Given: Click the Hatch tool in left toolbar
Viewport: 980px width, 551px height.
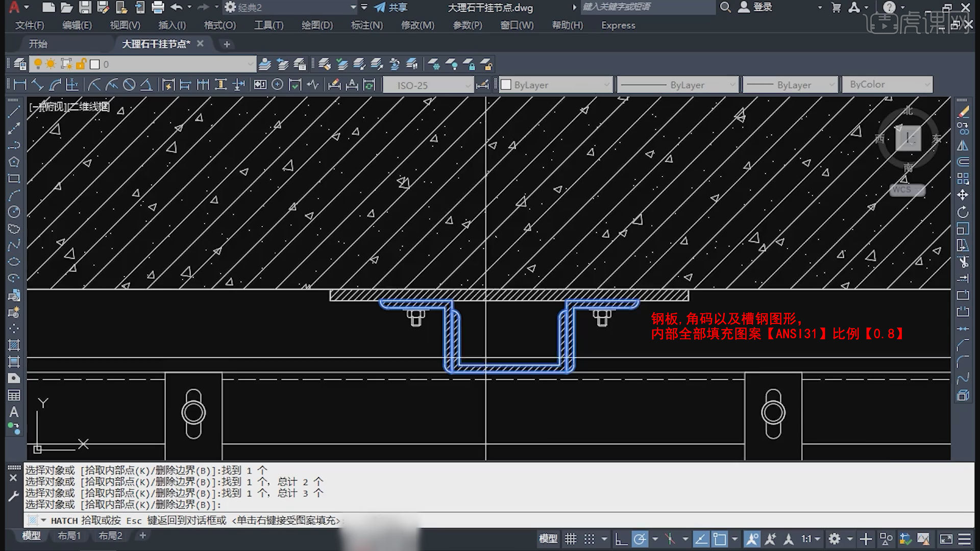Looking at the screenshot, I should [x=14, y=345].
